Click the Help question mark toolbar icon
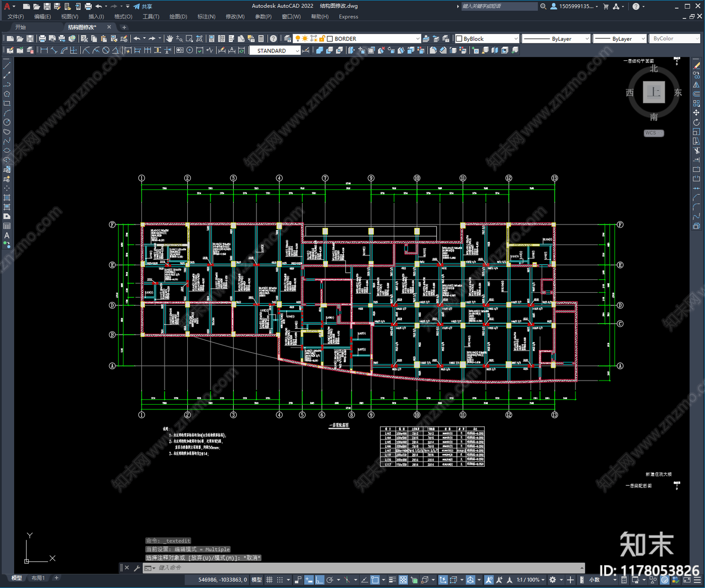Viewport: 705px width, 588px height. click(x=274, y=39)
